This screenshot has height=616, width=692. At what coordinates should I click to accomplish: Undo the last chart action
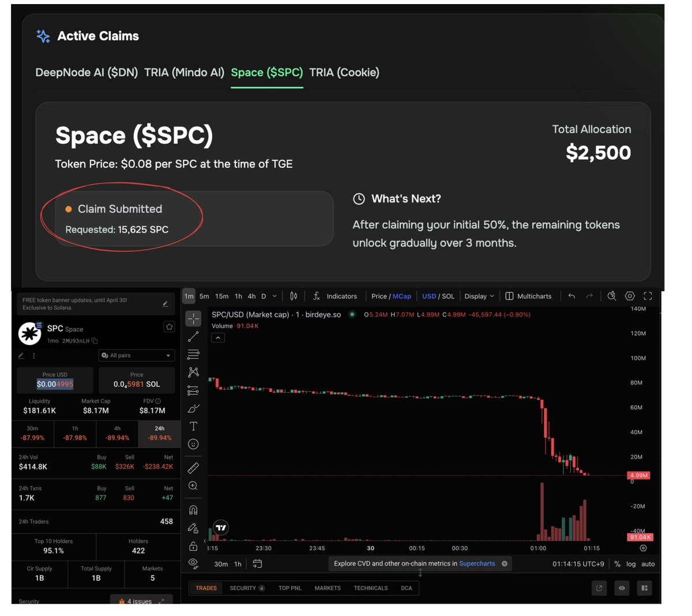pyautogui.click(x=571, y=296)
